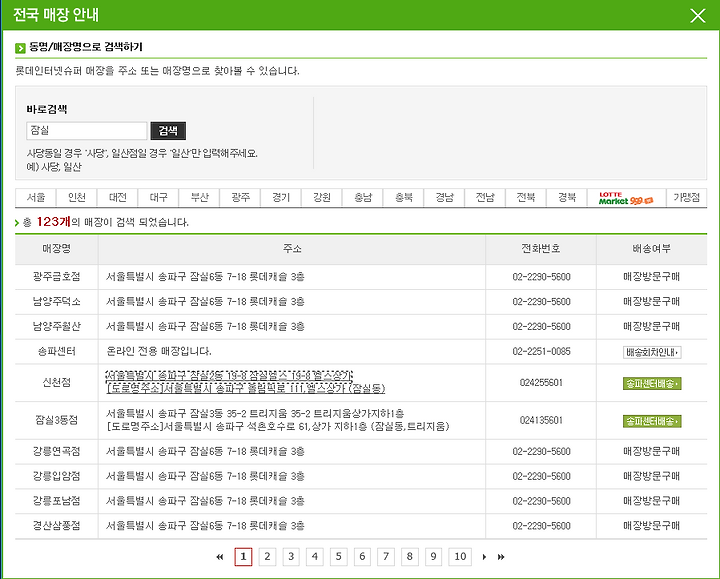Select the 충북 region tab
This screenshot has height=579, width=720.
[x=404, y=197]
